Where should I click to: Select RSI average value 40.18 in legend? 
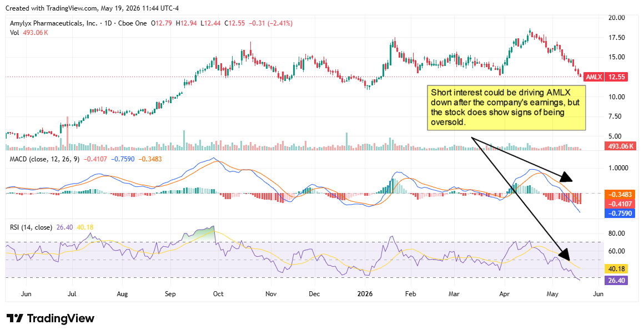85,227
